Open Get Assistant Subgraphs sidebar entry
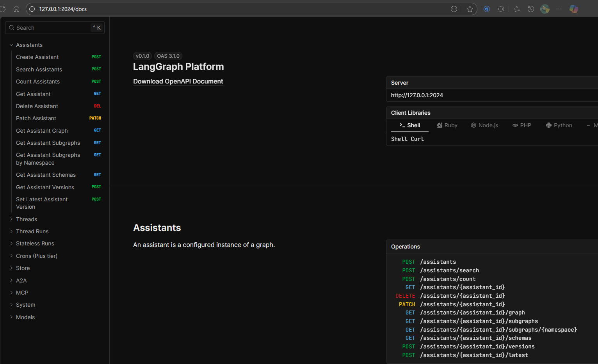Image resolution: width=598 pixels, height=364 pixels. point(58,143)
